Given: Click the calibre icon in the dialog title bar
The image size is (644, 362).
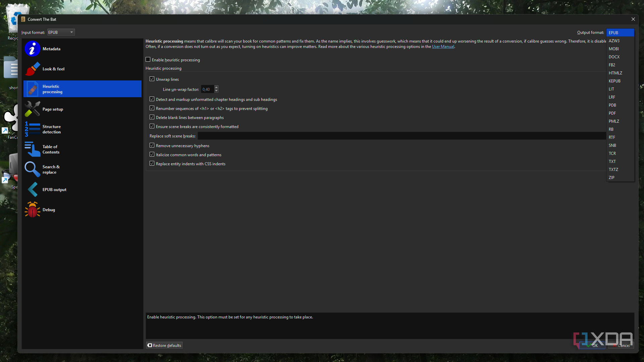Looking at the screenshot, I should tap(23, 19).
